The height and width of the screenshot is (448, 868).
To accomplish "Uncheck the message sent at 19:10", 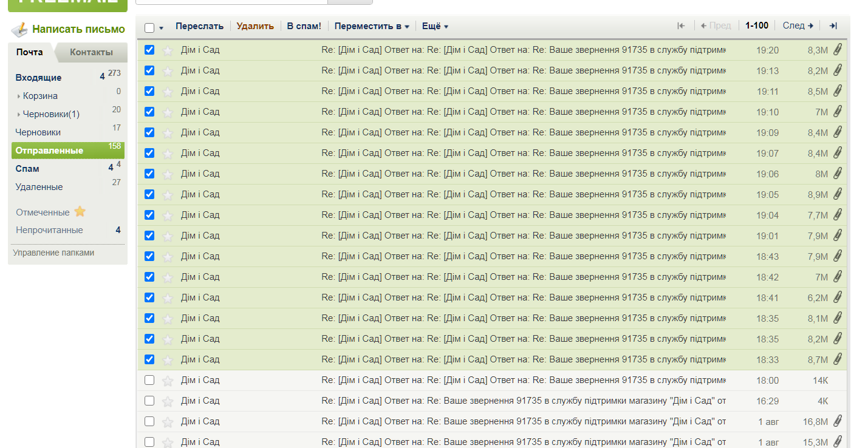I will [x=149, y=112].
